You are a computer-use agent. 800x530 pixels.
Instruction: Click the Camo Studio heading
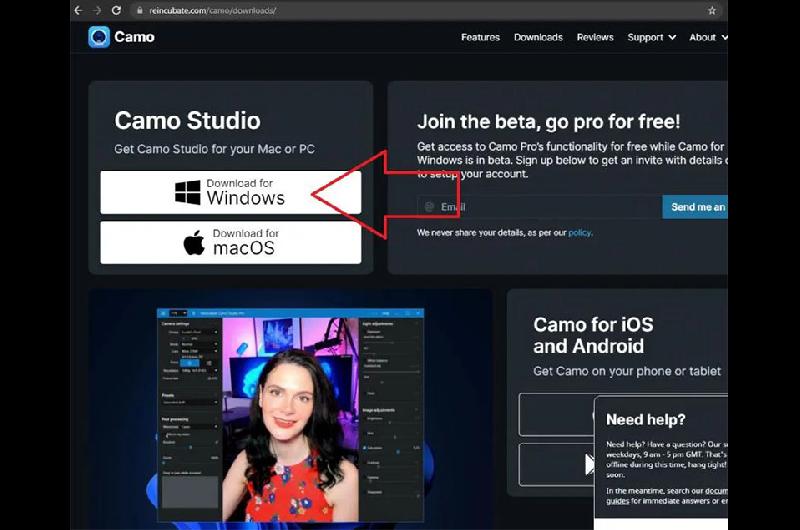coord(187,121)
